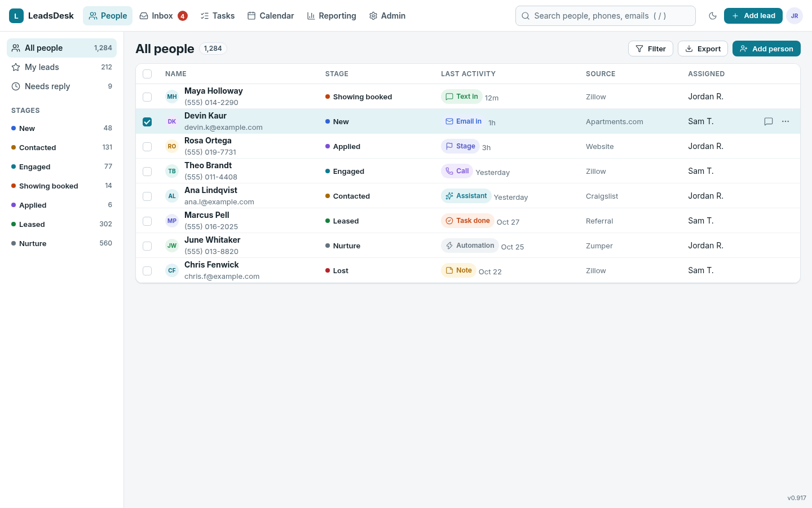
Task: Filter by Showing booked stage in sidebar
Action: (x=62, y=186)
